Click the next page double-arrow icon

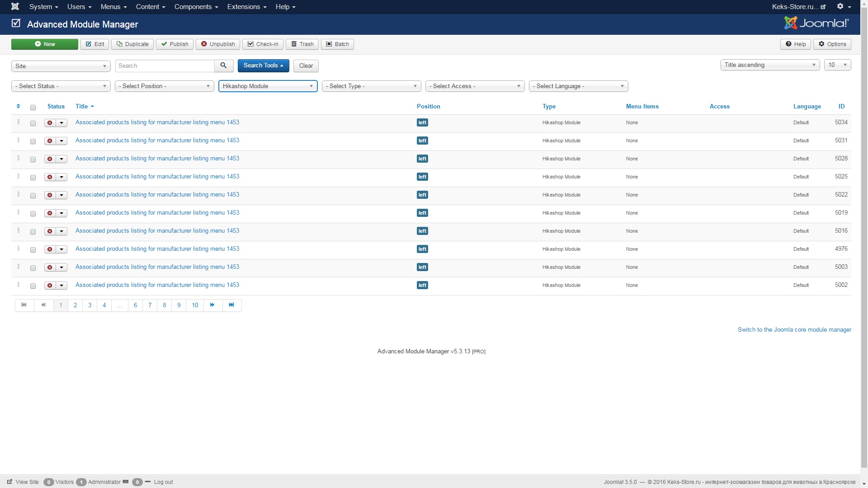[212, 305]
